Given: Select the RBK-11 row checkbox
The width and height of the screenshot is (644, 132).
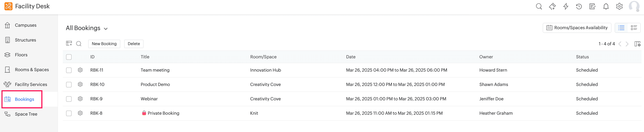Looking at the screenshot, I should pos(69,70).
